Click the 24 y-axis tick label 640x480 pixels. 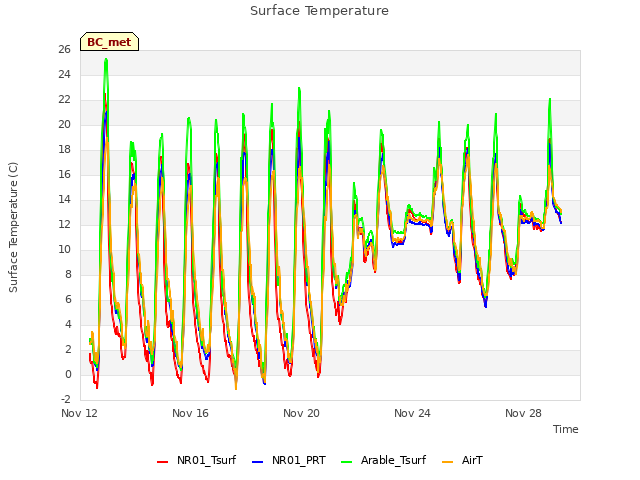click(x=64, y=74)
